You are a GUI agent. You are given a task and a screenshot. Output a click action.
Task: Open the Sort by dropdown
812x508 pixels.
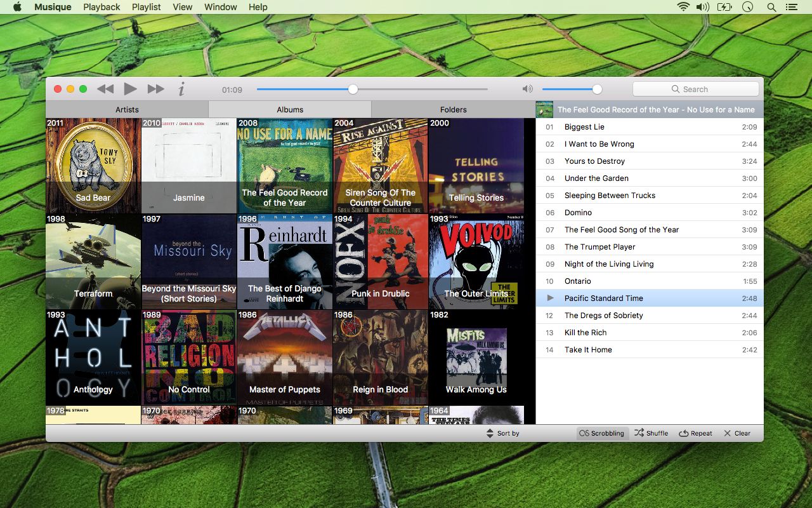502,433
